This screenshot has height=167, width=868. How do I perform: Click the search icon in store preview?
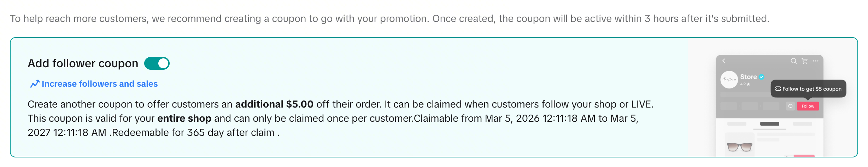click(793, 61)
